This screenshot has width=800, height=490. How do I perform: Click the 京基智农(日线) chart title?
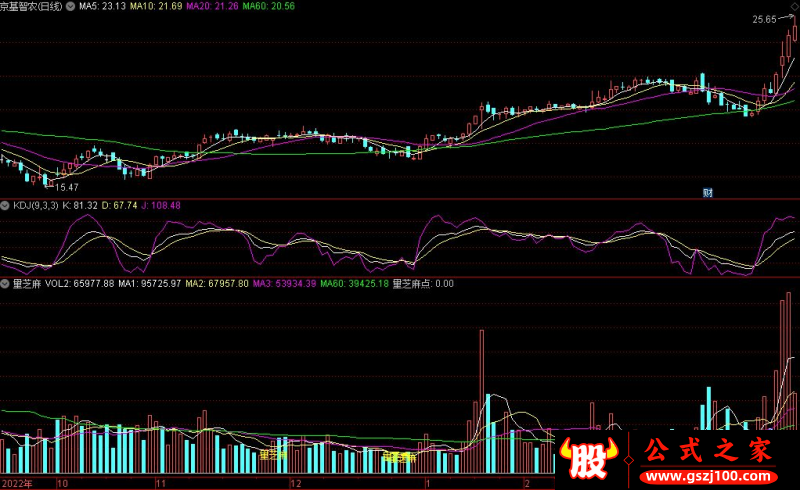tap(31, 6)
